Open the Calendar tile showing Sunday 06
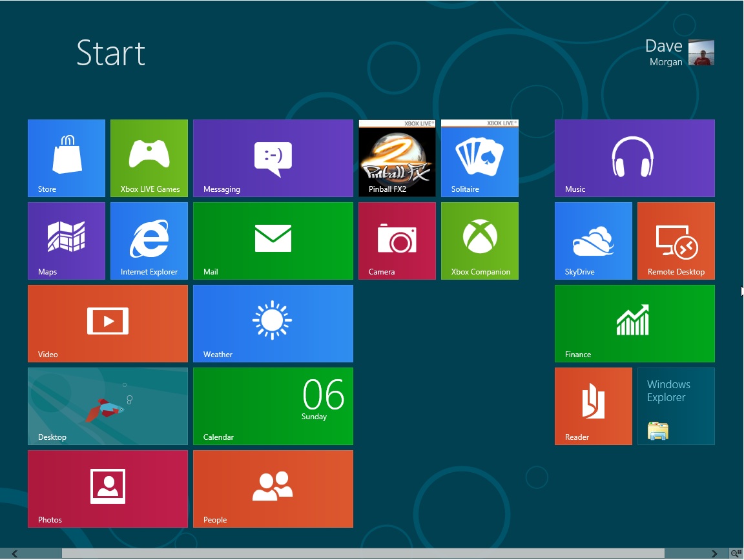744x560 pixels. click(x=273, y=406)
